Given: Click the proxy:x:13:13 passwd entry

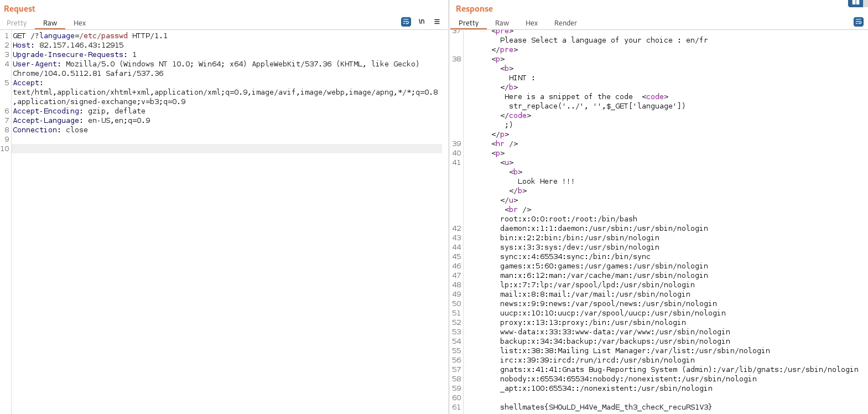Looking at the screenshot, I should click(x=593, y=323).
